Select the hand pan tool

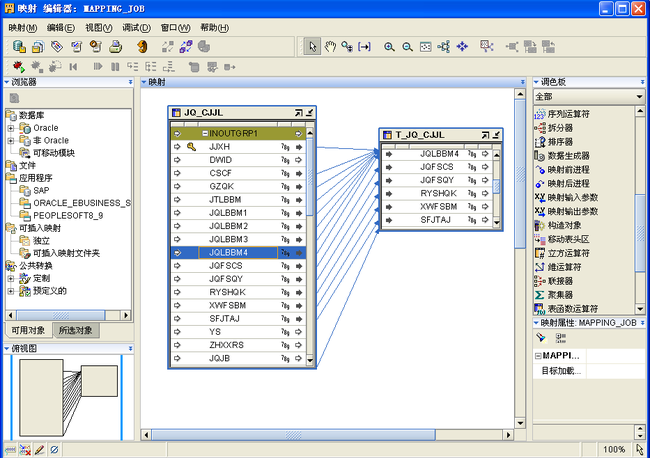pos(330,46)
